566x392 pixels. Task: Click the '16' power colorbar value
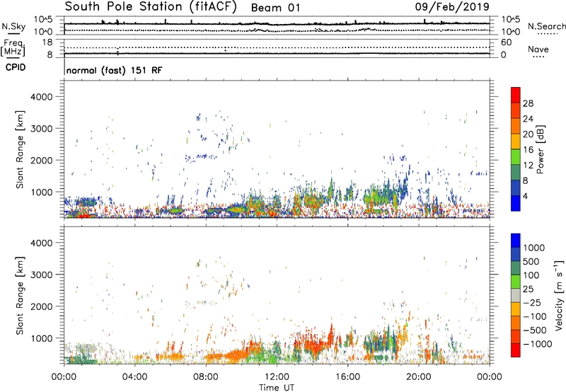pos(528,150)
